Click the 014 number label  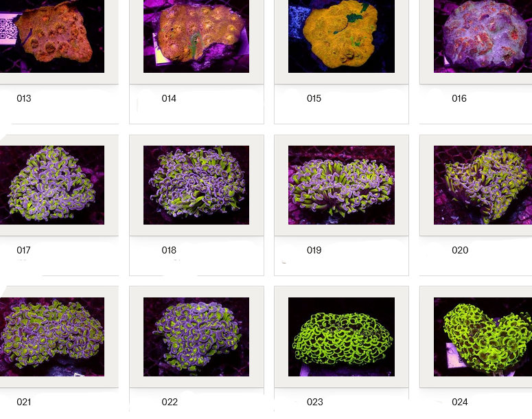[x=169, y=98]
